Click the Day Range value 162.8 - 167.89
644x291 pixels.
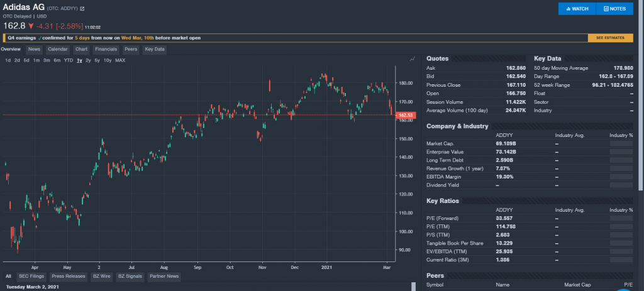[x=616, y=76]
